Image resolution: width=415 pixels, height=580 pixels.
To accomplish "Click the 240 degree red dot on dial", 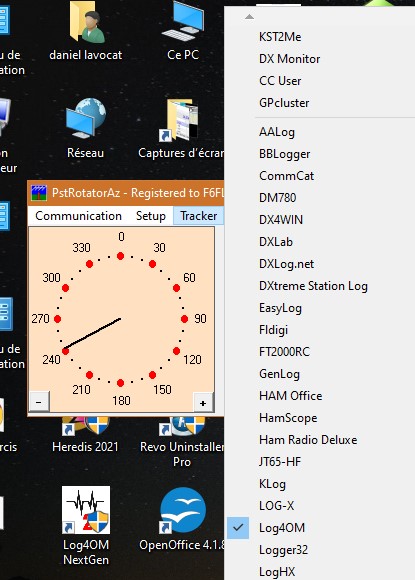I will click(65, 351).
